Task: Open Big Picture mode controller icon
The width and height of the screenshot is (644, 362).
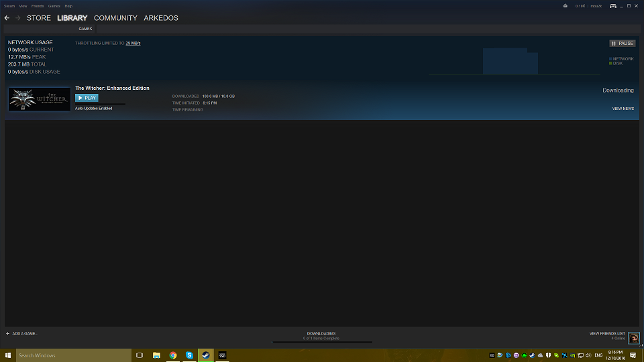Action: coord(612,6)
